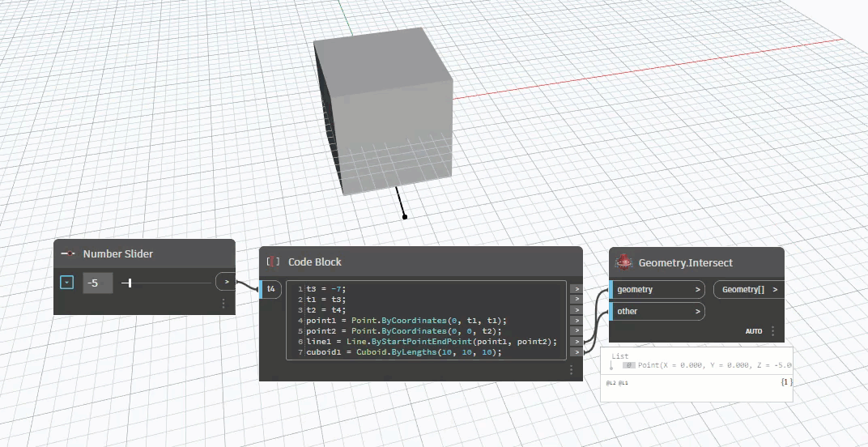Open the geometry input port chevron
868x447 pixels.
tap(697, 289)
